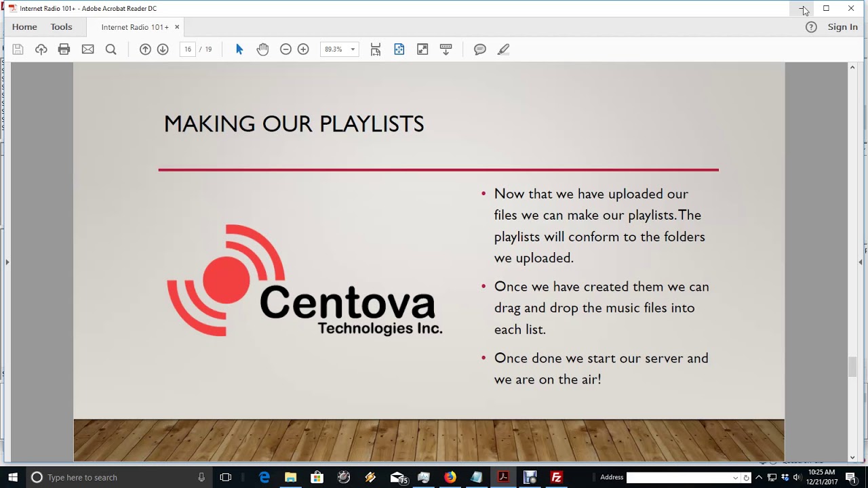The height and width of the screenshot is (488, 868).
Task: Open the Help question mark icon
Action: click(x=811, y=27)
